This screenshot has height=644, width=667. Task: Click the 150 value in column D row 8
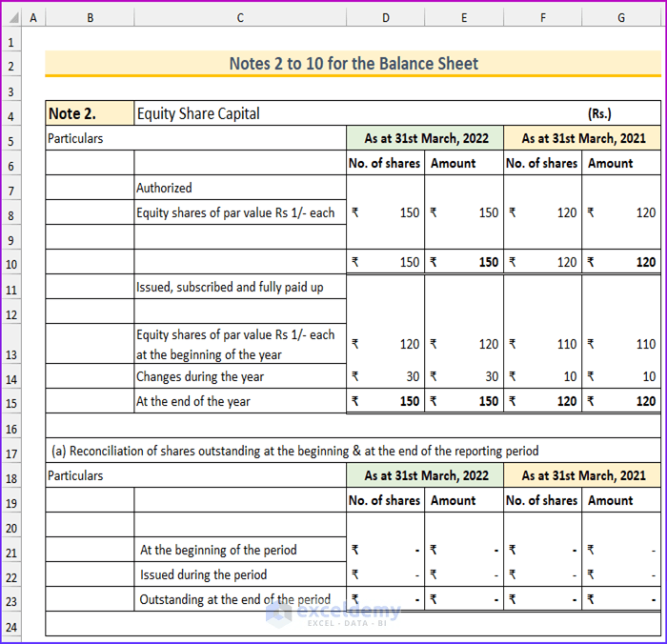point(409,212)
